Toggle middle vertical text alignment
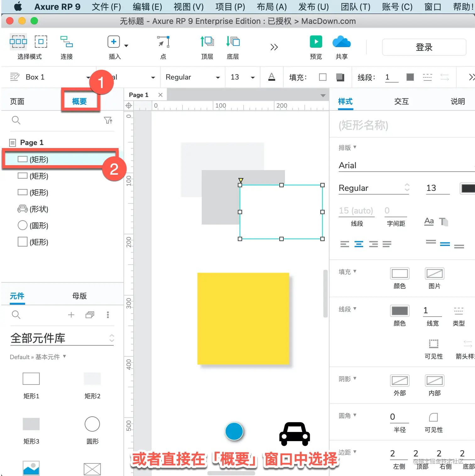 (x=445, y=244)
